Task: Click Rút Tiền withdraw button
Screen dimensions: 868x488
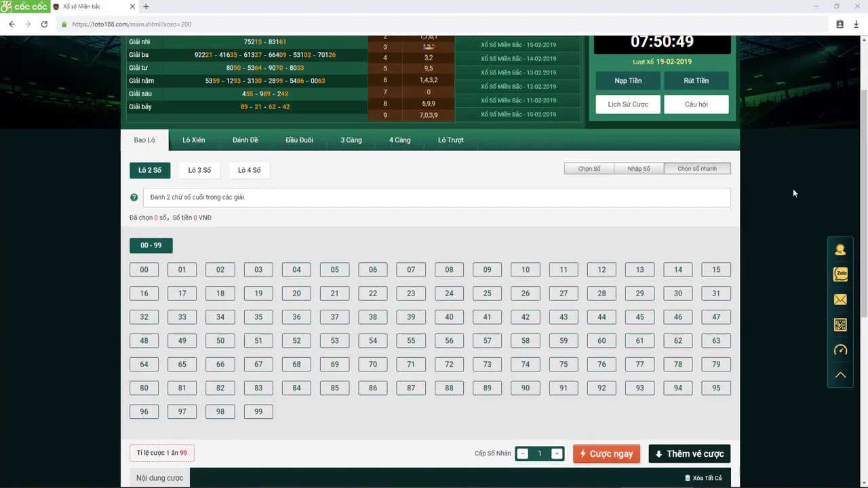Action: pos(696,81)
